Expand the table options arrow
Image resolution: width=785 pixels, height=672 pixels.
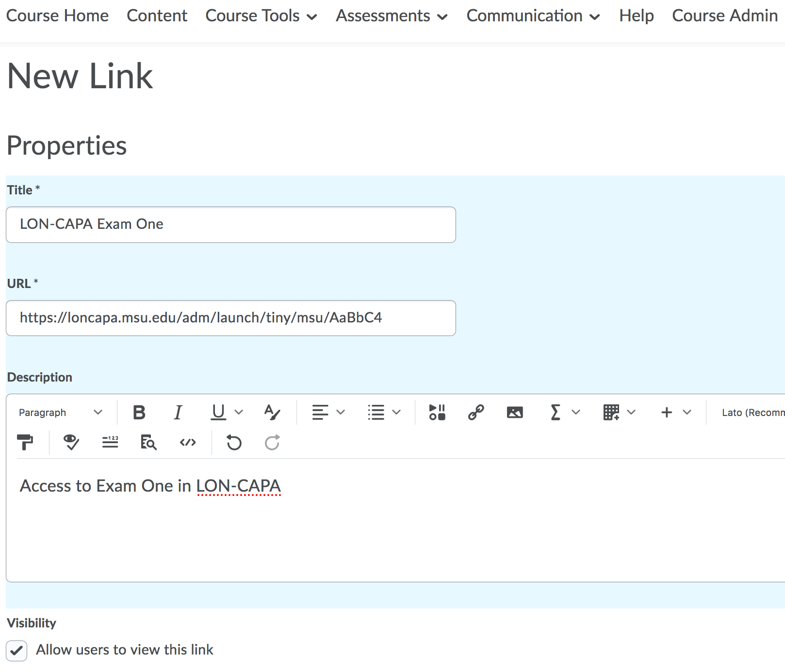point(631,413)
